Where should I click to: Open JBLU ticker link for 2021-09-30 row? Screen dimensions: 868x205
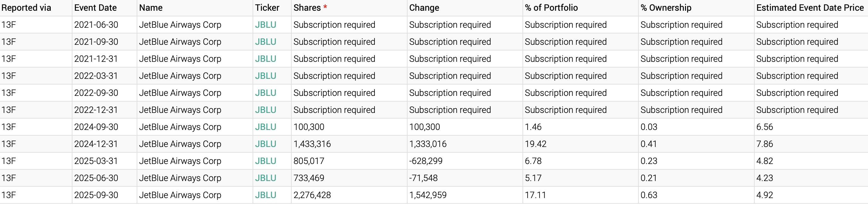coord(266,42)
